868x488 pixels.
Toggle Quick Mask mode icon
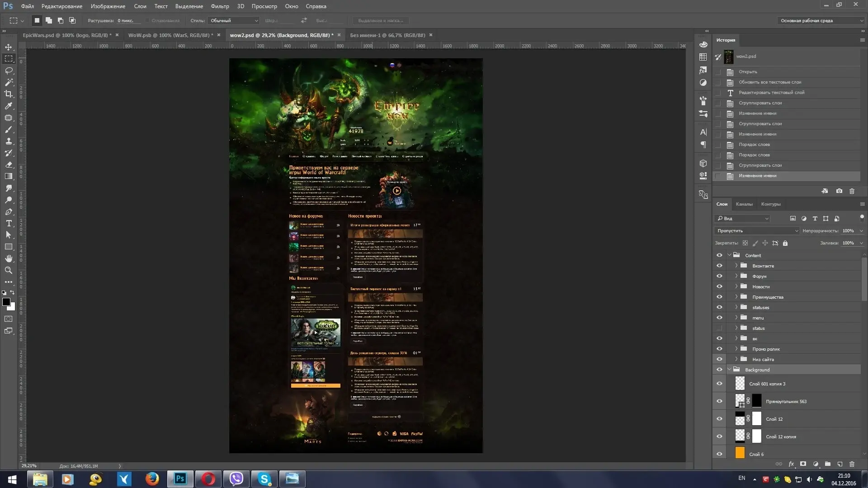pyautogui.click(x=9, y=319)
